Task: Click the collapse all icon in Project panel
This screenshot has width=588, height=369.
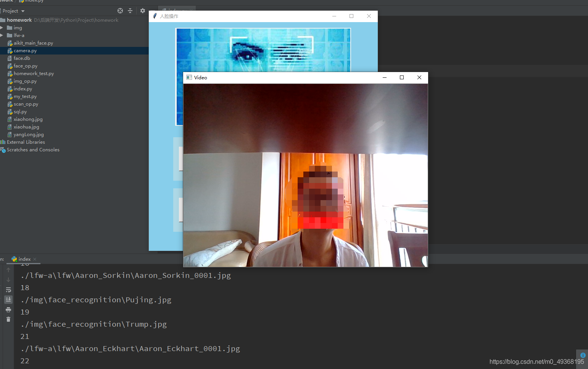Action: point(130,11)
